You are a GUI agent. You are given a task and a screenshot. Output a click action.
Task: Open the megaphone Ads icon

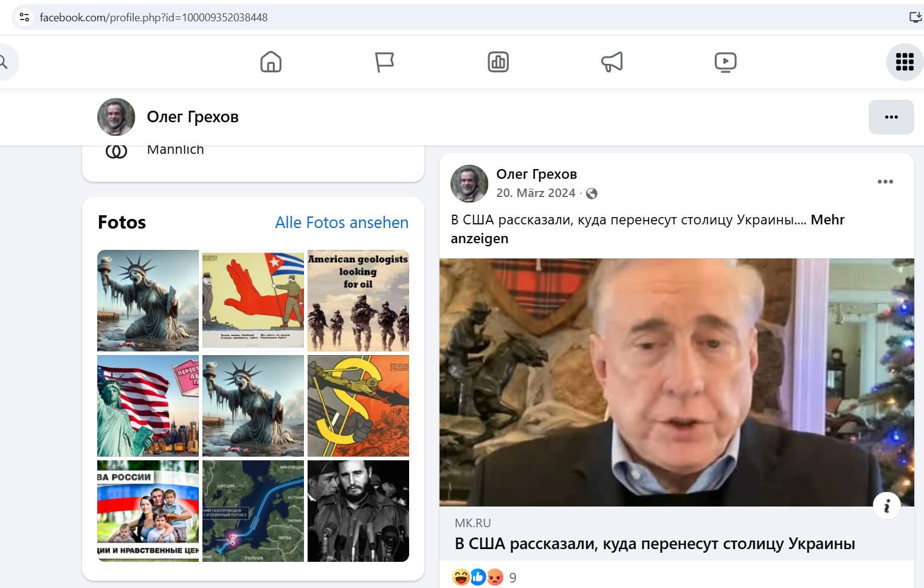pyautogui.click(x=612, y=62)
